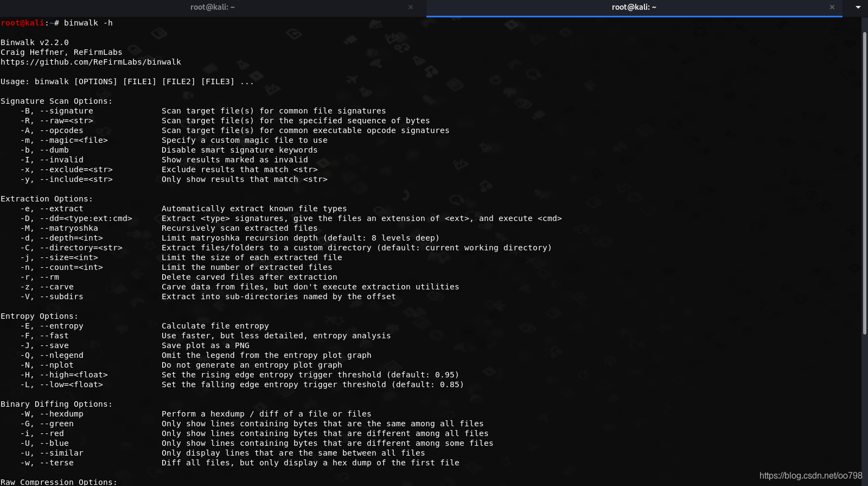The height and width of the screenshot is (486, 868).
Task: Click the '-x, --exclude=<str>' option
Action: pyautogui.click(x=67, y=169)
